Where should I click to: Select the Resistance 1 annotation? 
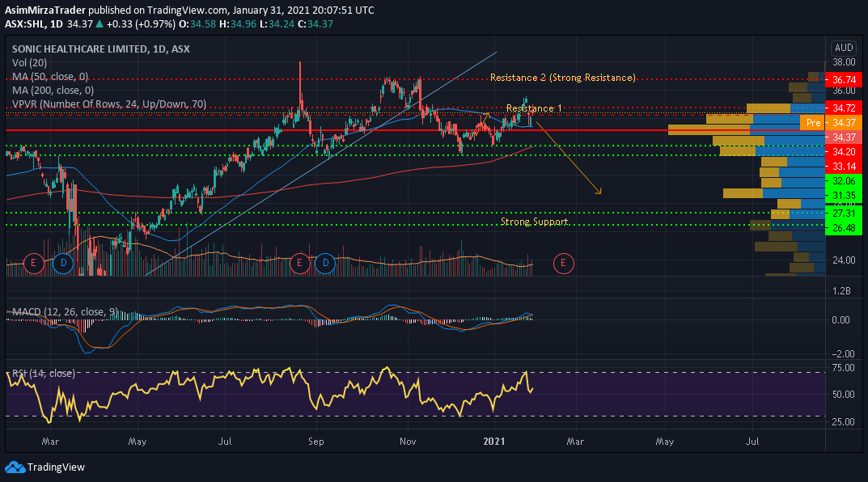(x=534, y=108)
